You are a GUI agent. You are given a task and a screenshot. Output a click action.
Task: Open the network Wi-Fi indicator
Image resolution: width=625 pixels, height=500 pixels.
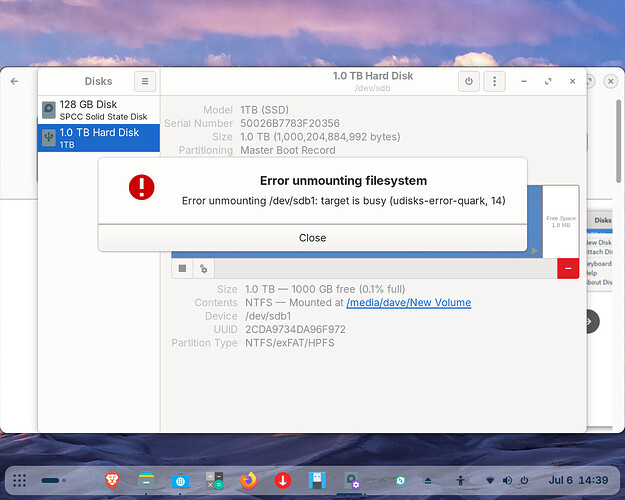pyautogui.click(x=490, y=480)
